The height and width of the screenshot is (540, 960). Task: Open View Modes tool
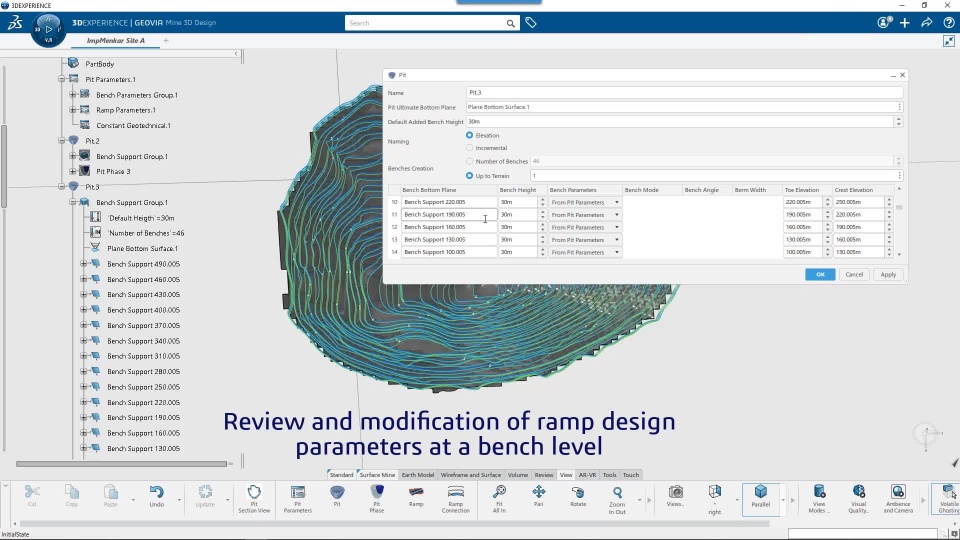[x=819, y=498]
